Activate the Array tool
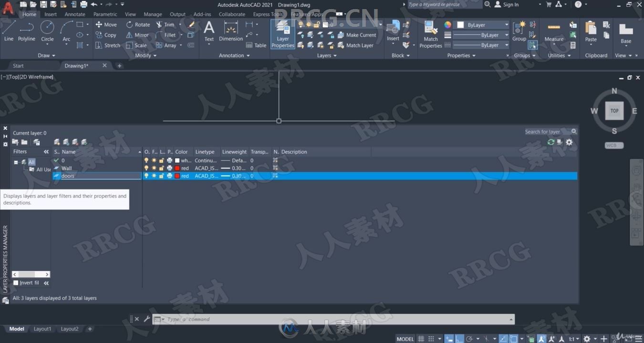The height and width of the screenshot is (343, 644). coord(166,46)
